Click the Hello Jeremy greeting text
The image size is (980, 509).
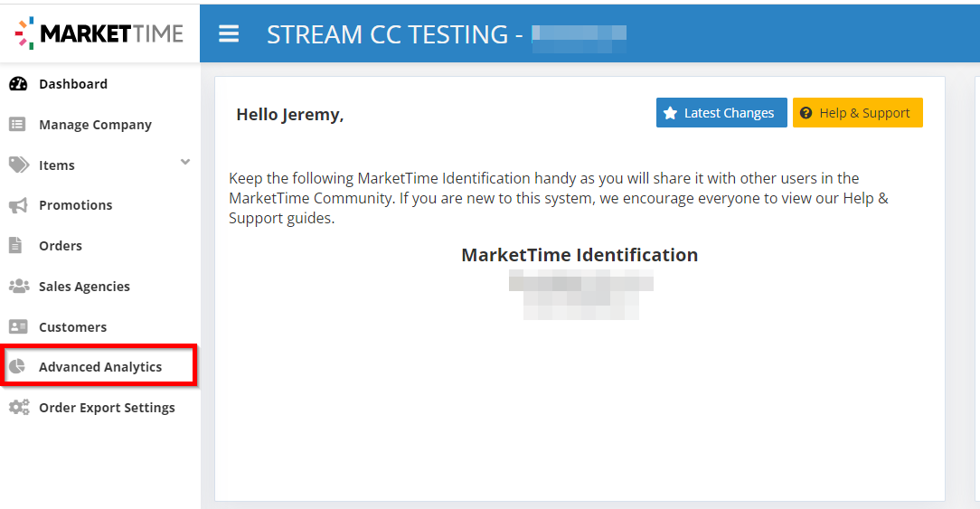[x=290, y=115]
